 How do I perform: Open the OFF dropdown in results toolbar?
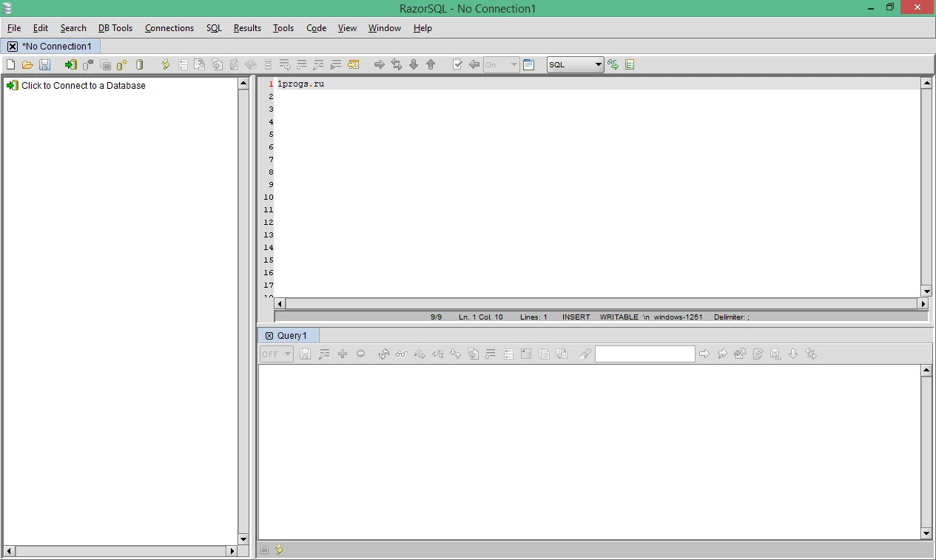point(277,354)
